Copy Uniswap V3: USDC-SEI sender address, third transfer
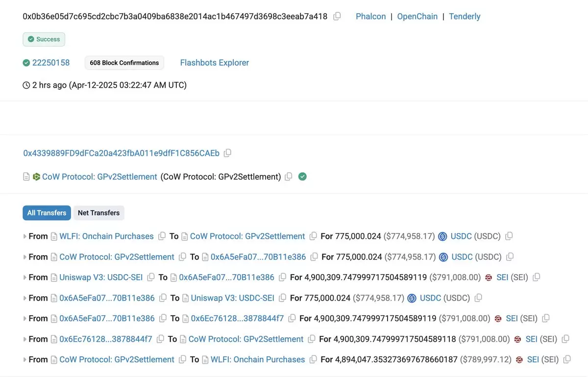Image resolution: width=588 pixels, height=377 pixels. tap(151, 277)
